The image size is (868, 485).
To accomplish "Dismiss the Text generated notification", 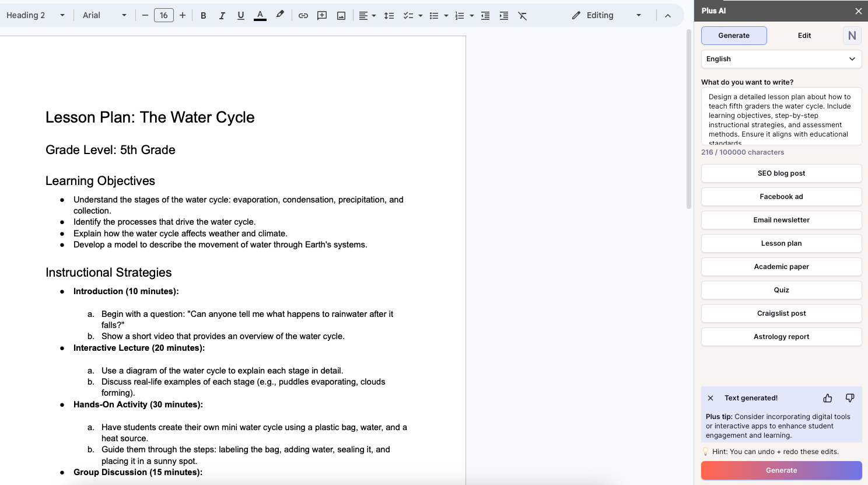I will point(710,398).
